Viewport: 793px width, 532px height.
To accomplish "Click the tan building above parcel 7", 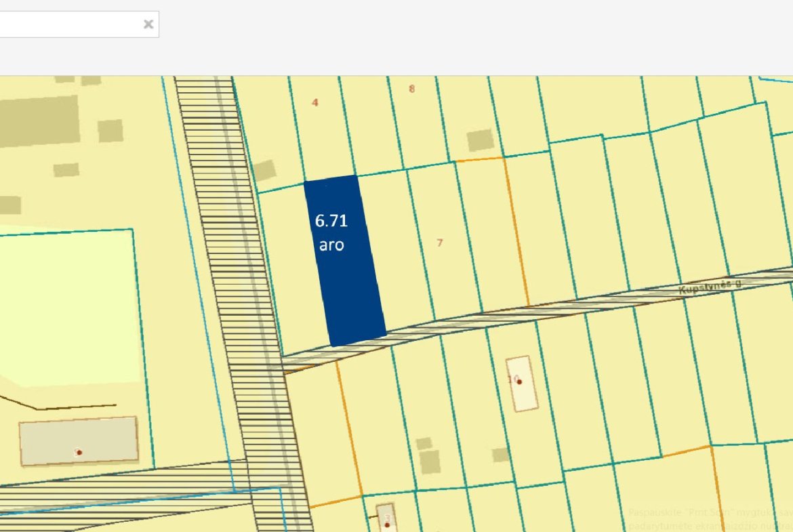I will 481,140.
